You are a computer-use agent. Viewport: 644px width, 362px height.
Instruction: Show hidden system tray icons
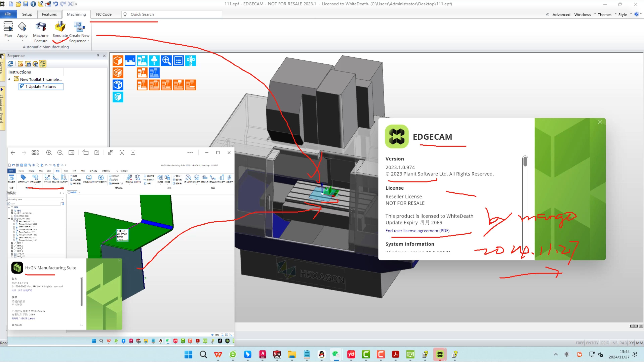coord(556,354)
